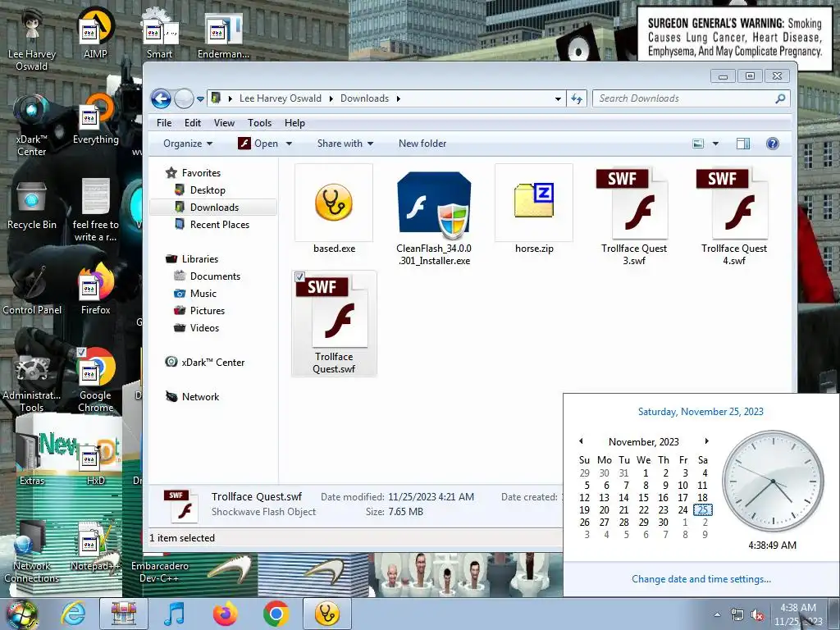Select Libraries in the navigation pane
Viewport: 840px width, 630px height.
(200, 258)
